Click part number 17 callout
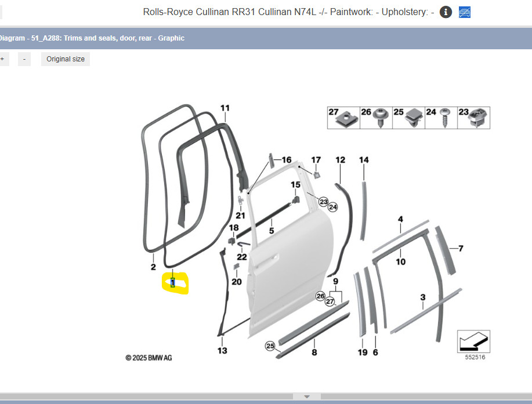 pos(316,159)
